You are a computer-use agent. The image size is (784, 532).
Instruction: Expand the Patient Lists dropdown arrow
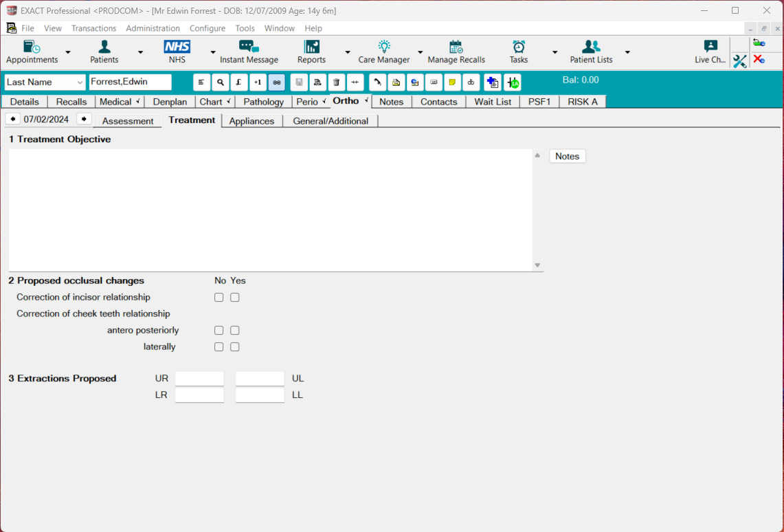click(x=627, y=52)
